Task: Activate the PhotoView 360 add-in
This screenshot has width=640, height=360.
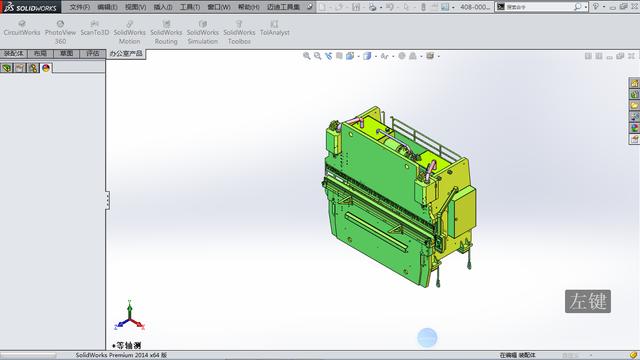Action: click(60, 32)
